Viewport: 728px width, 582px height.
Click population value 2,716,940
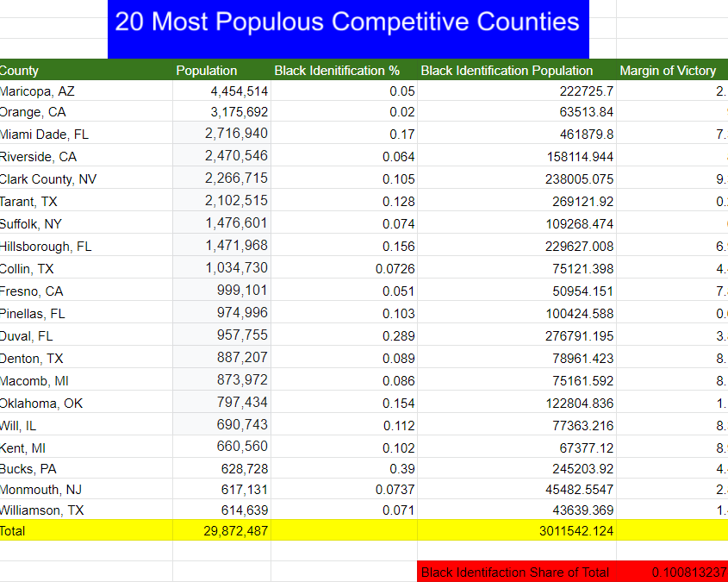tap(222, 133)
